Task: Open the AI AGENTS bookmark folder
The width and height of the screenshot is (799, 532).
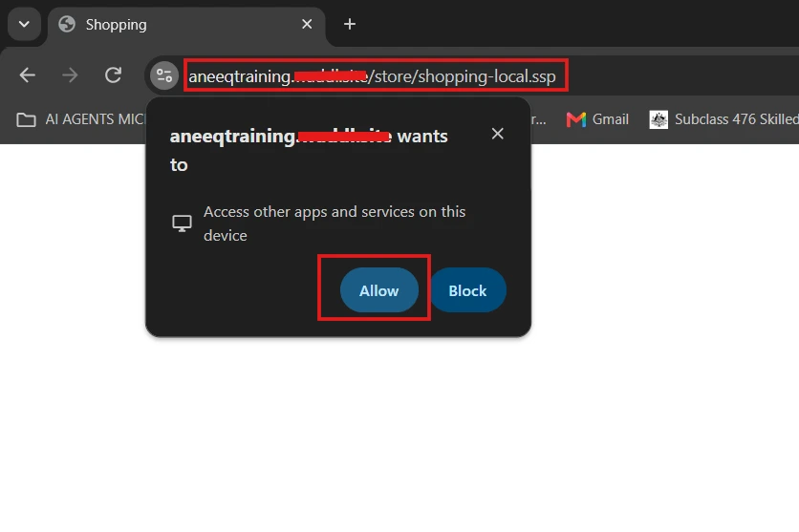Action: 81,119
